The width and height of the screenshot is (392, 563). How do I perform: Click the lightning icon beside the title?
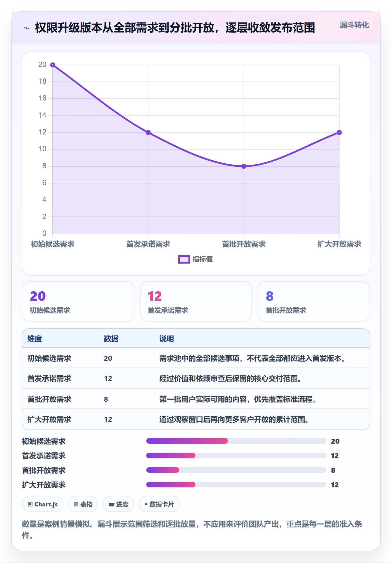(27, 28)
